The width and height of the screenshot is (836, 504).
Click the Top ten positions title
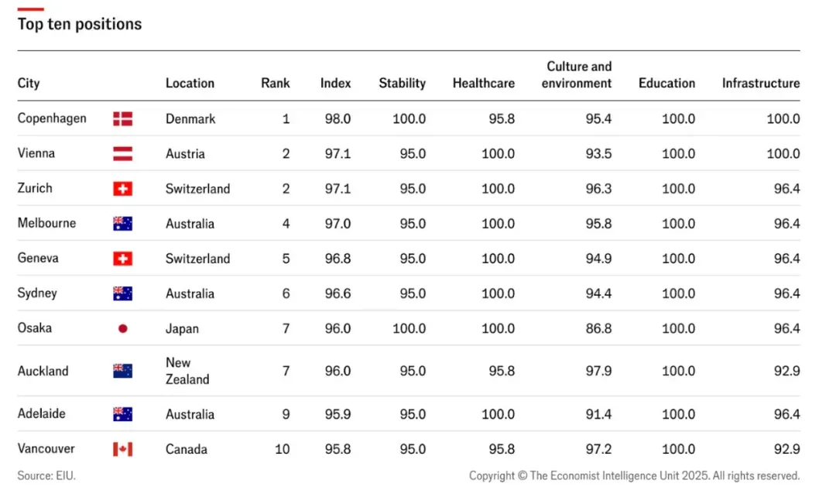tap(80, 24)
